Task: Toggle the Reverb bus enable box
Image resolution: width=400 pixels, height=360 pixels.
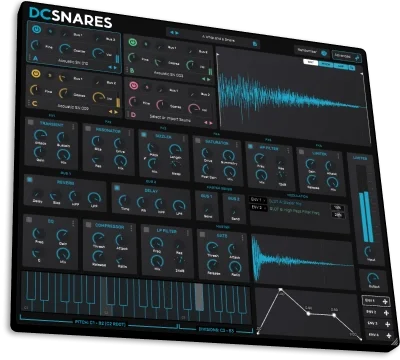Action: point(29,180)
